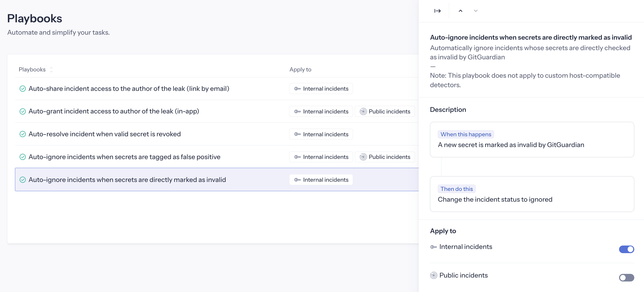Image resolution: width=644 pixels, height=292 pixels.
Task: Click key icon beside Internal incidents in panel
Action: click(x=433, y=247)
